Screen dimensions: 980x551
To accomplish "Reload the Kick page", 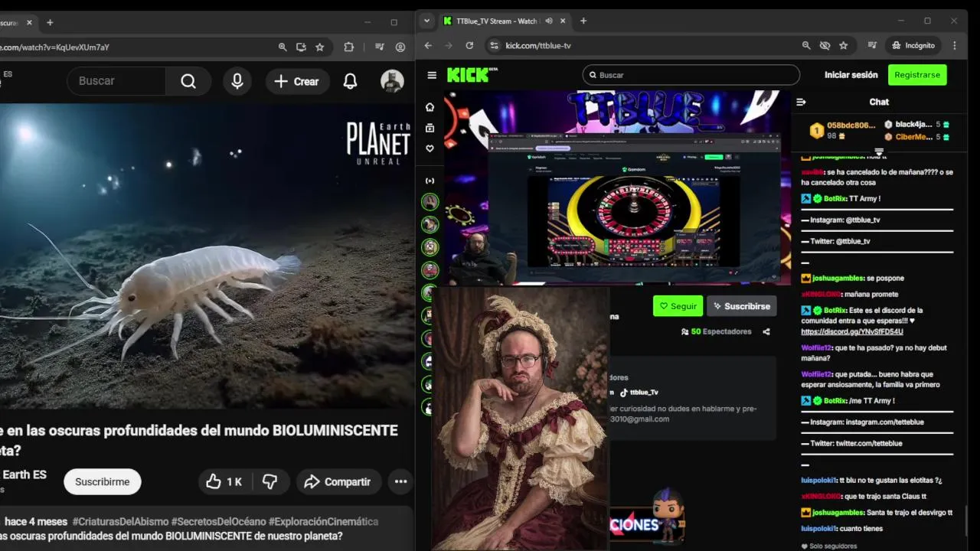I will 469,45.
